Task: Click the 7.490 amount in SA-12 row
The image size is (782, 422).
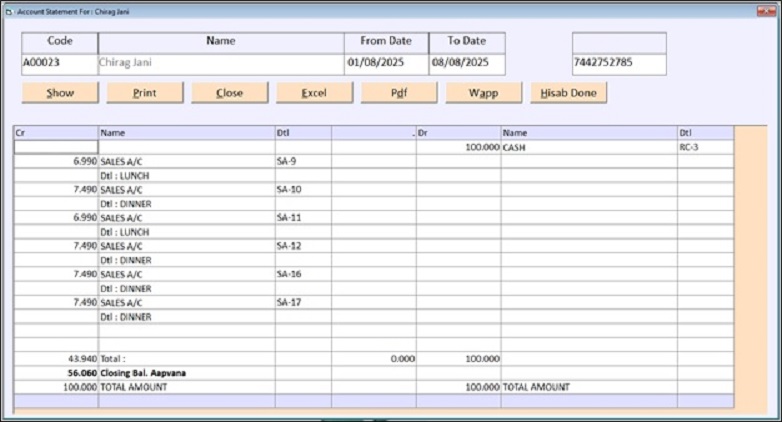Action: [56, 246]
